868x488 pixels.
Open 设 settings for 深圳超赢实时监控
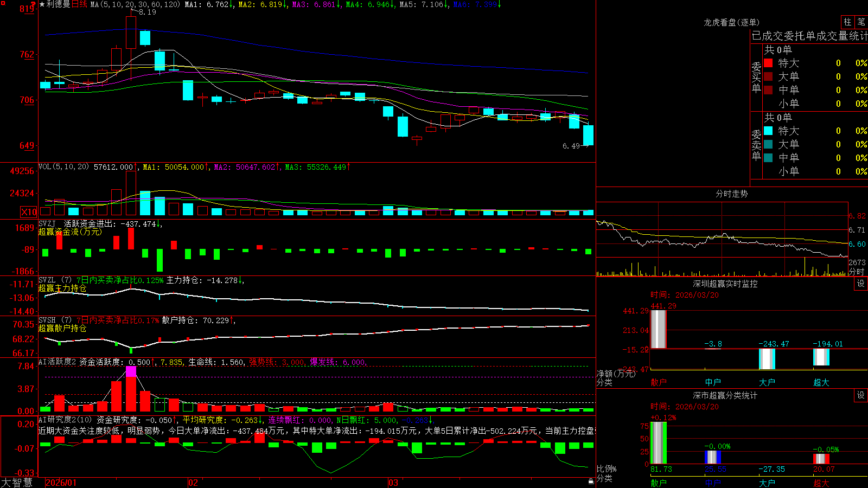point(861,284)
